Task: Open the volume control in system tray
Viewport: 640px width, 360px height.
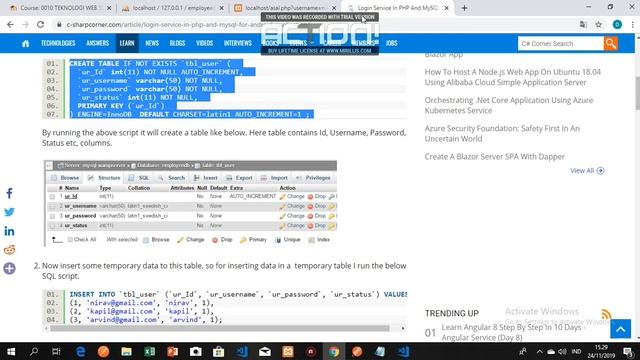Action: pyautogui.click(x=562, y=351)
